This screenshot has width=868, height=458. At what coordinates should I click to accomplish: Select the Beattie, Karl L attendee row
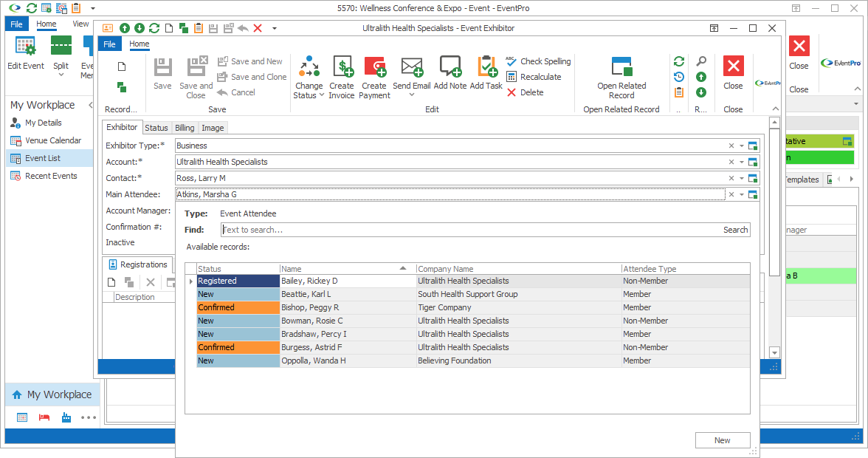pos(473,294)
